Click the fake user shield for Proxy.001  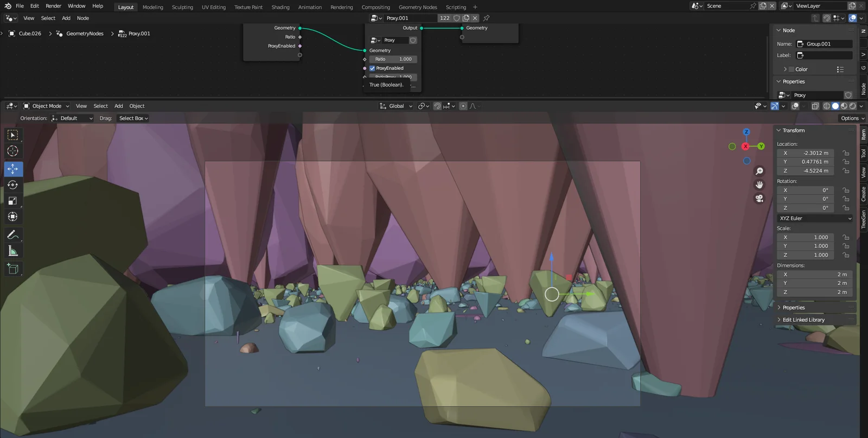pyautogui.click(x=457, y=18)
